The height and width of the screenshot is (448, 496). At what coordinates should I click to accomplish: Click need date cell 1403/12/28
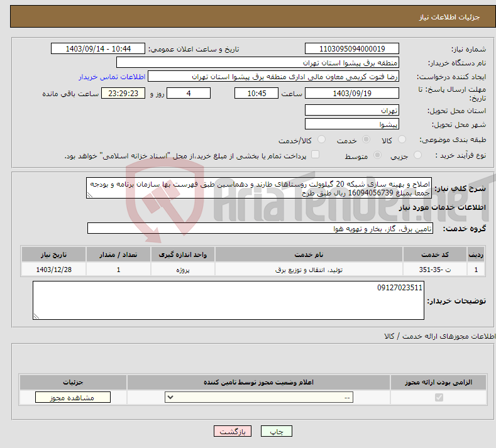tap(54, 270)
